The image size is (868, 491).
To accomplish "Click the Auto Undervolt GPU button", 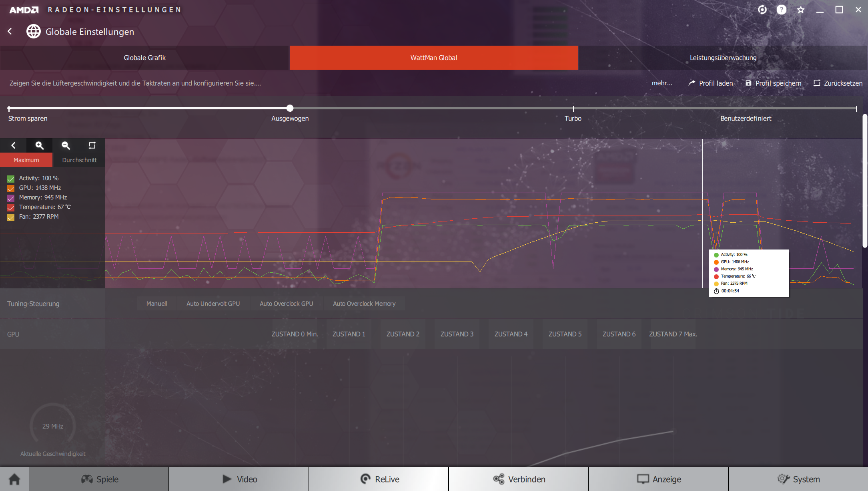I will pos(213,304).
